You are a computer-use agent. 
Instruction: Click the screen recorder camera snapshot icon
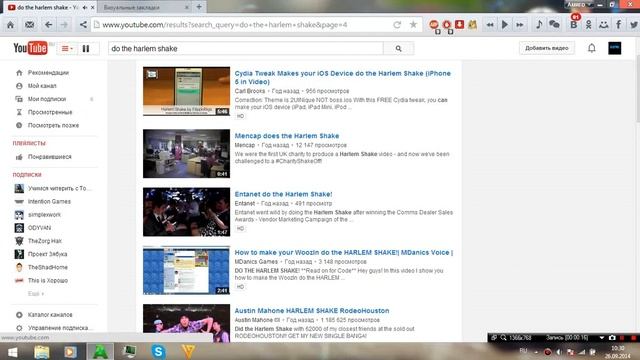(x=612, y=338)
